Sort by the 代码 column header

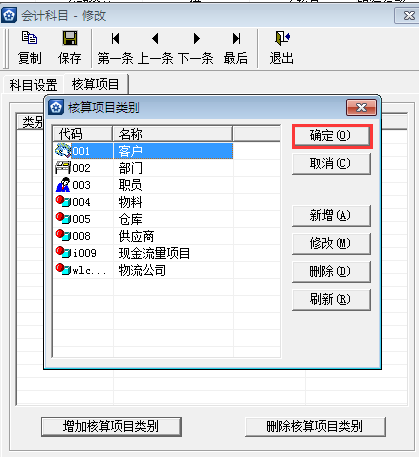83,134
